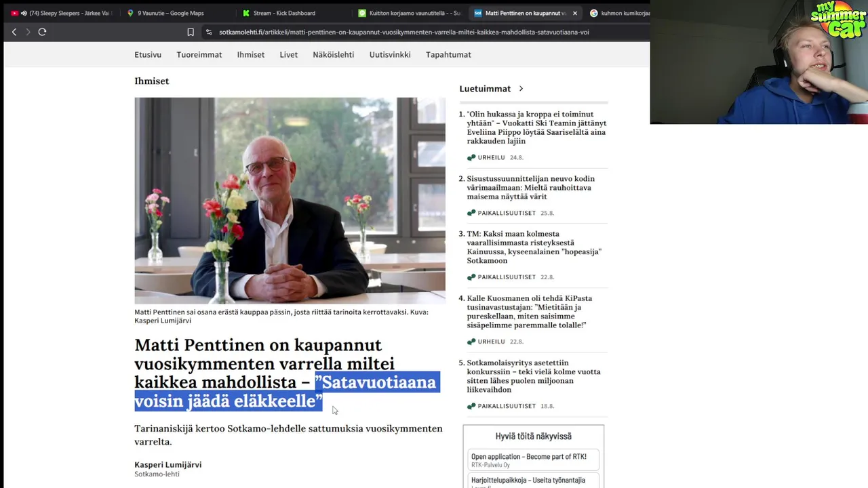Click the author name Kasperi Lumijärvi

coord(167,464)
